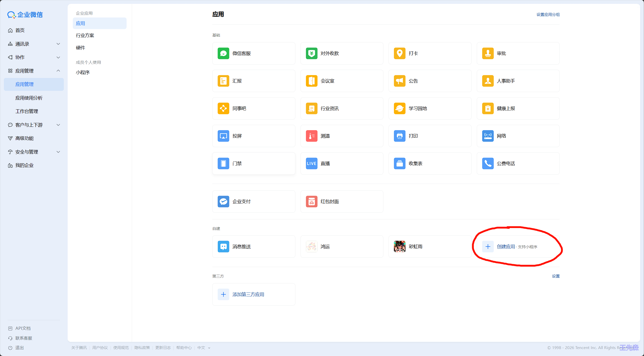Viewport: 644px width, 356px height.
Task: Click 添加第三方应用 plus button
Action: coord(223,295)
